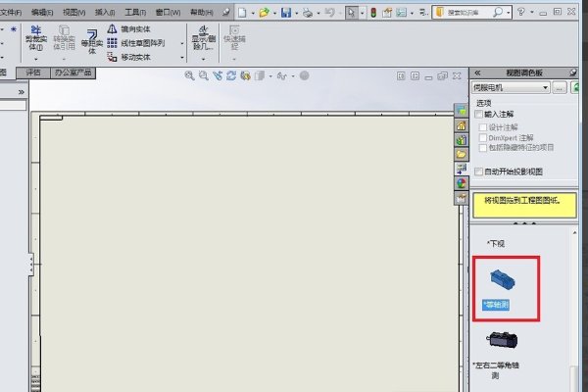Click the Rebuild traffic light icon

pos(373,13)
